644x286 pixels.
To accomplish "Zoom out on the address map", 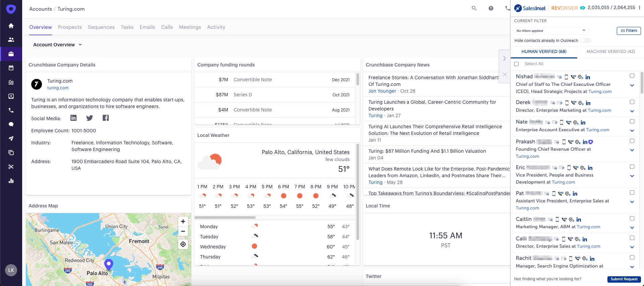I will 183,231.
